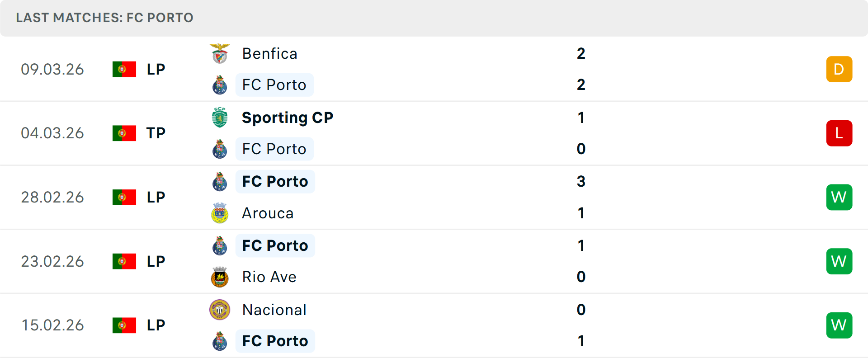Open the Benfica team link
The image size is (868, 358).
pyautogui.click(x=269, y=54)
